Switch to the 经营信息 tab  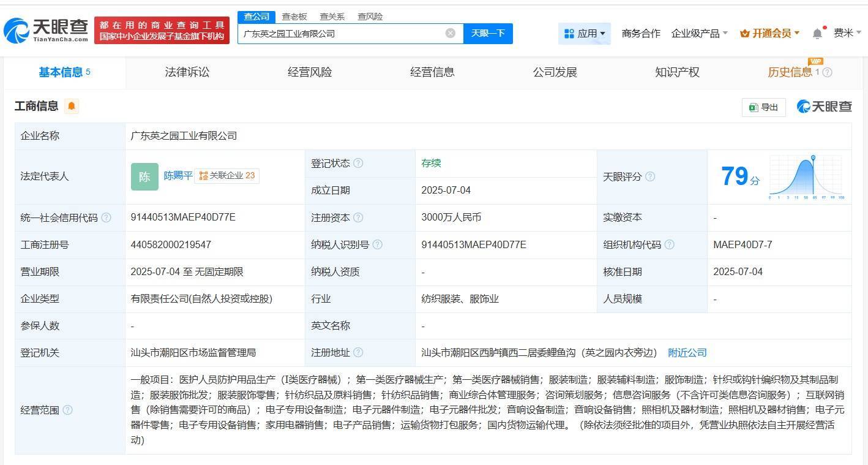point(432,72)
